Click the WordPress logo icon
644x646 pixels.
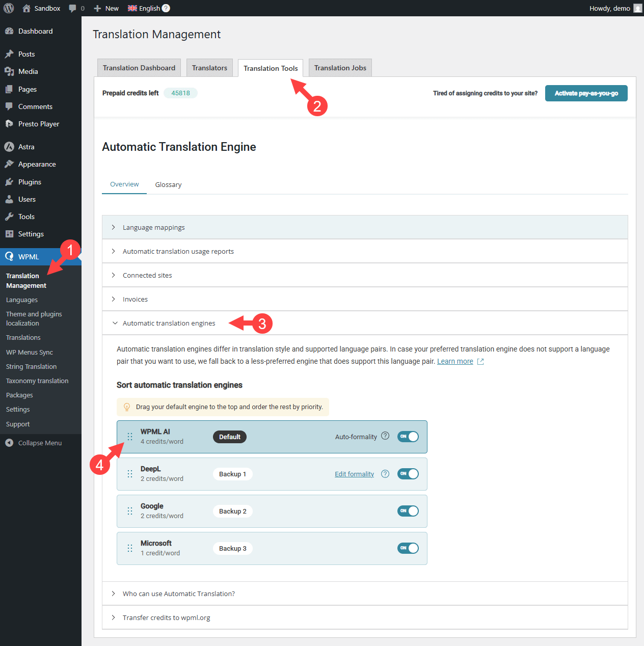coord(9,8)
